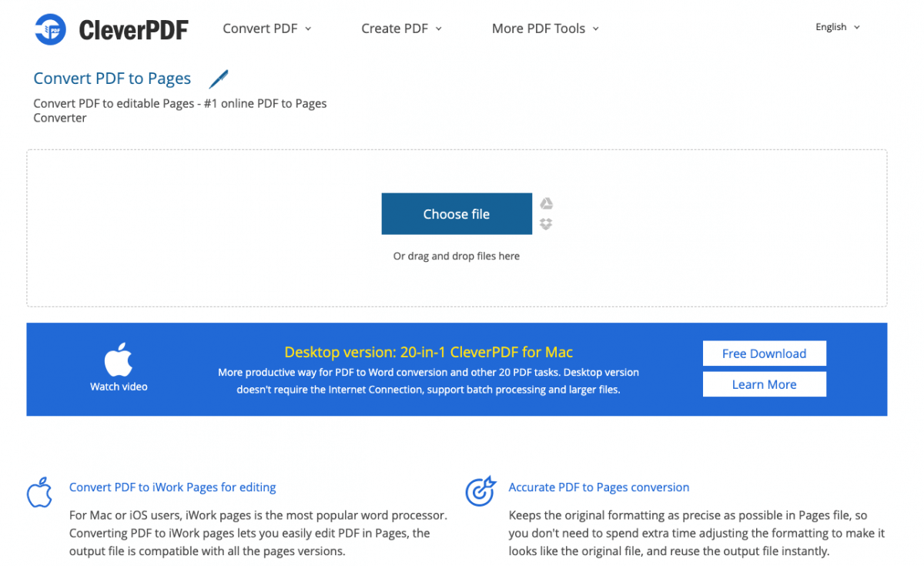
Task: Click the Choose file button
Action: pos(456,213)
